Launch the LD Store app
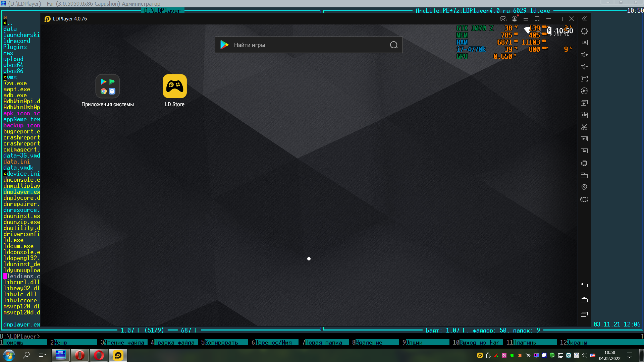The image size is (644, 362). tap(174, 86)
